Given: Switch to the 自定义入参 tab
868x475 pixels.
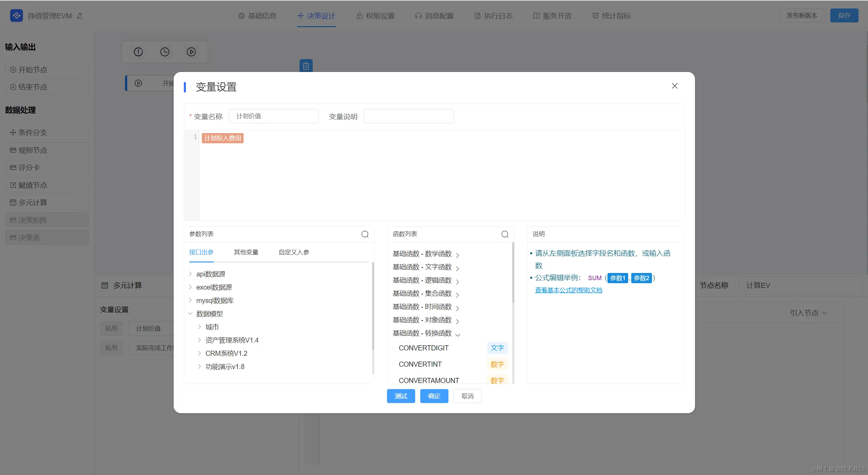Looking at the screenshot, I should point(294,252).
